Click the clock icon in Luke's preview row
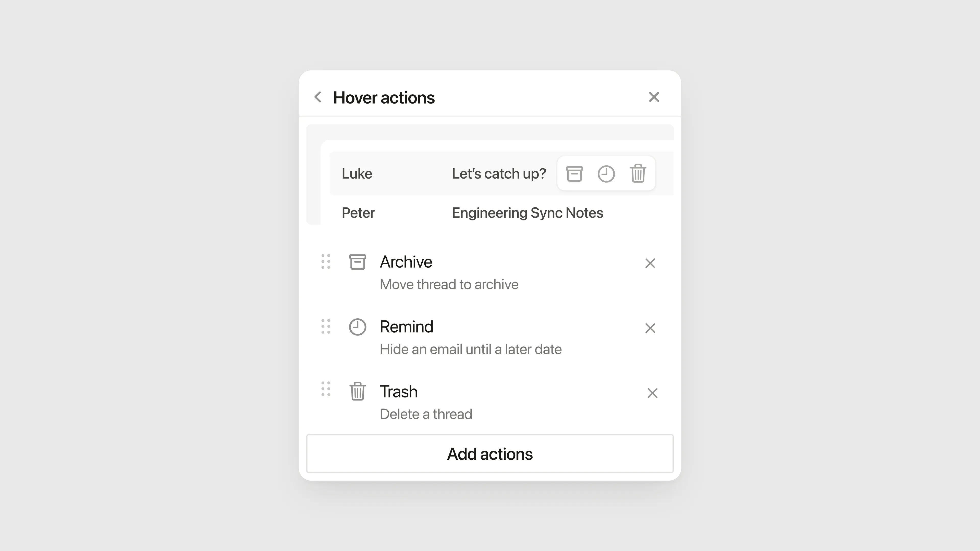This screenshot has height=551, width=980. (606, 173)
